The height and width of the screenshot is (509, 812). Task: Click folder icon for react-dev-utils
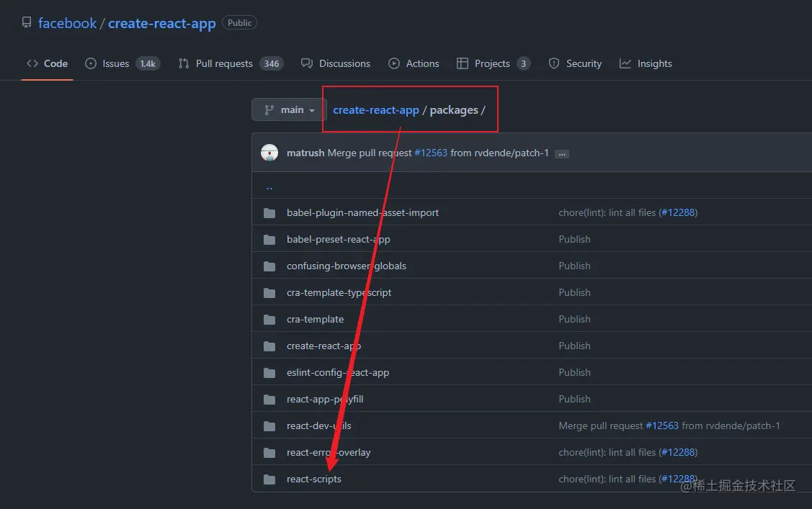(x=269, y=426)
